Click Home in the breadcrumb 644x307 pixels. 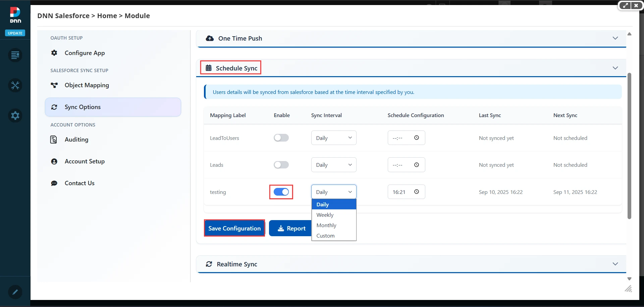(x=107, y=16)
